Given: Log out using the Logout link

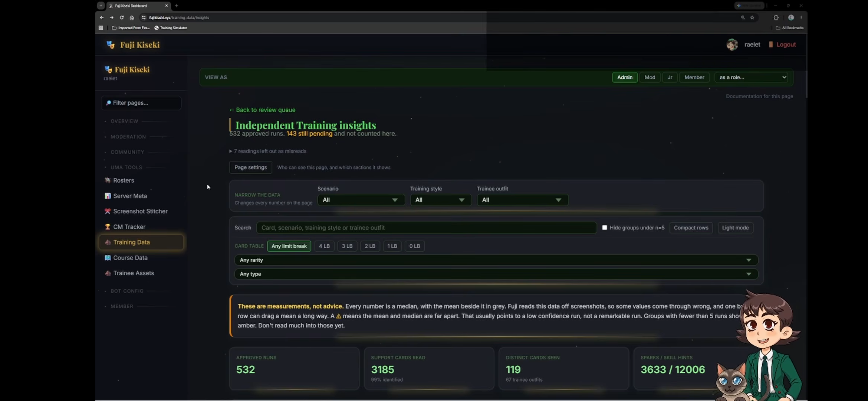Looking at the screenshot, I should tap(782, 45).
